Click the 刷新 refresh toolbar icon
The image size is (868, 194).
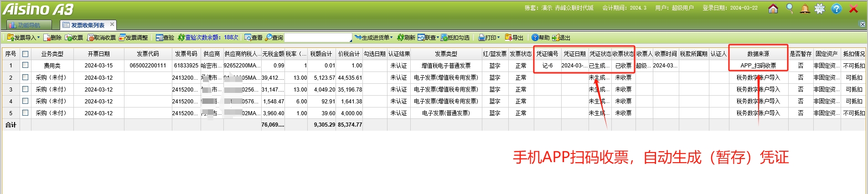tap(406, 37)
